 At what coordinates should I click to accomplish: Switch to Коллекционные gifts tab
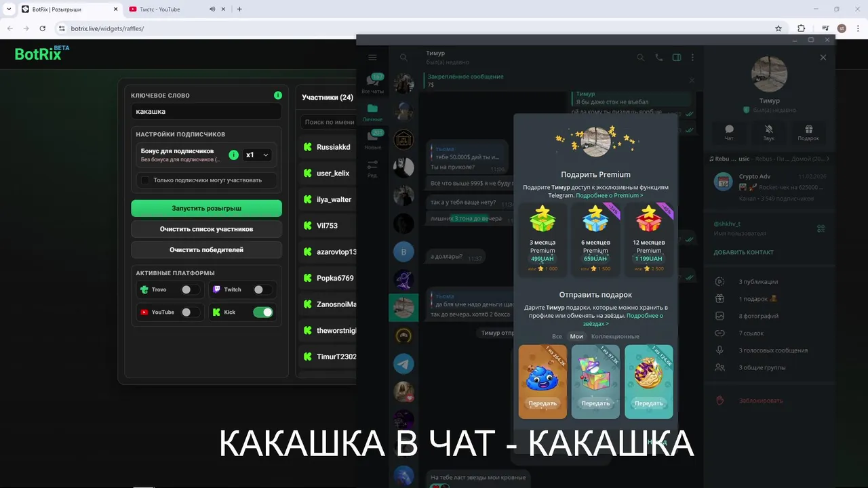point(615,336)
